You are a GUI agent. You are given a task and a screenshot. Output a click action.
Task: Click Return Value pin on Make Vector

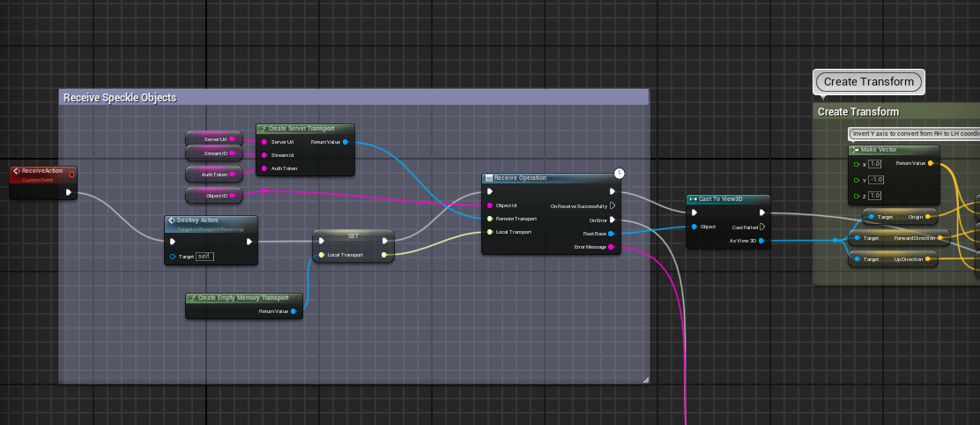click(x=930, y=163)
